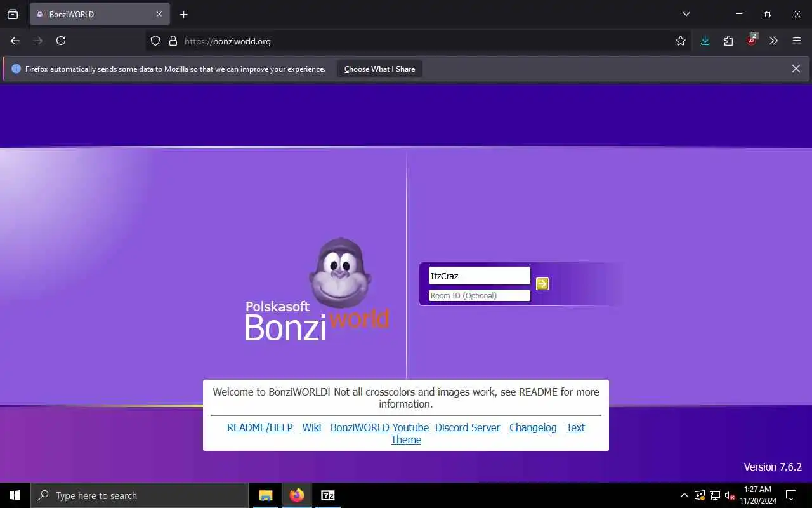The image size is (812, 508).
Task: Show hidden system tray icons
Action: (x=684, y=495)
